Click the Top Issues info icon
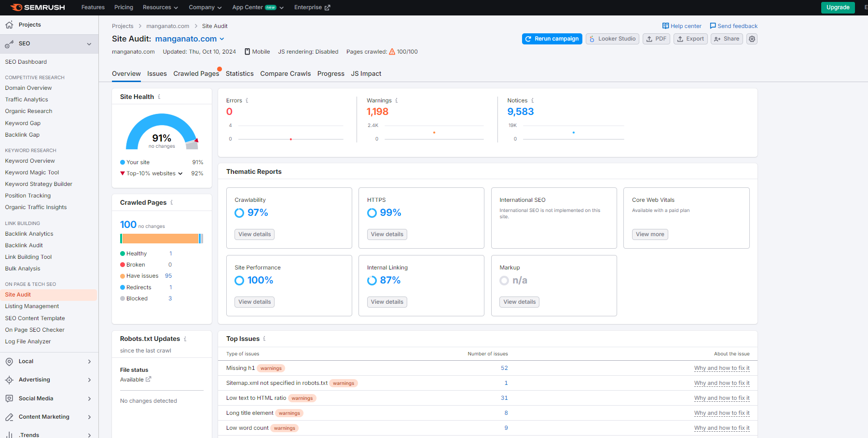 pyautogui.click(x=264, y=339)
